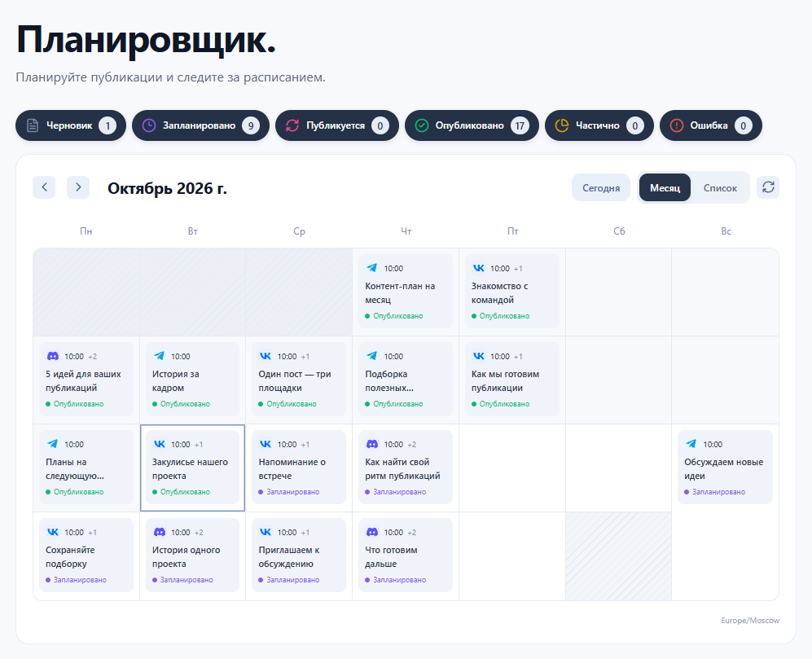812x659 pixels.
Task: Click the VK icon on Приглашаем к обсуждению
Action: (x=266, y=532)
